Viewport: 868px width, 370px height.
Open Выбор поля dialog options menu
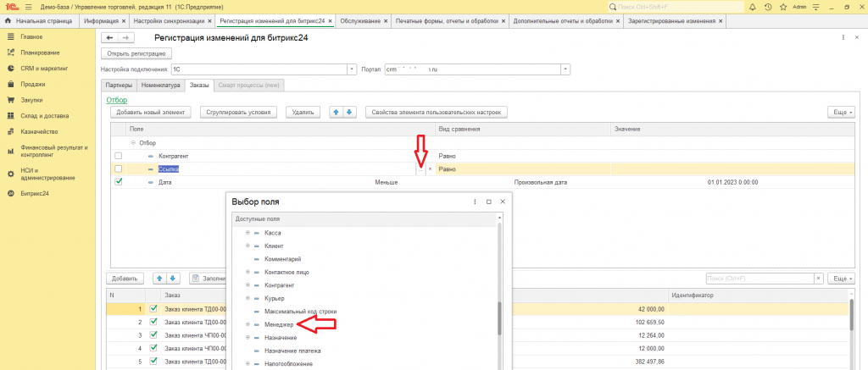(475, 202)
